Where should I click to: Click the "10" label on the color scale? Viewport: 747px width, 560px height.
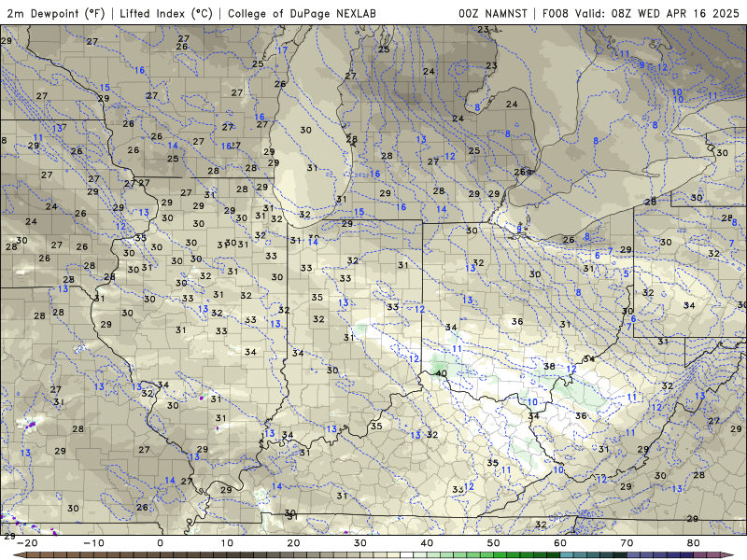tap(227, 543)
